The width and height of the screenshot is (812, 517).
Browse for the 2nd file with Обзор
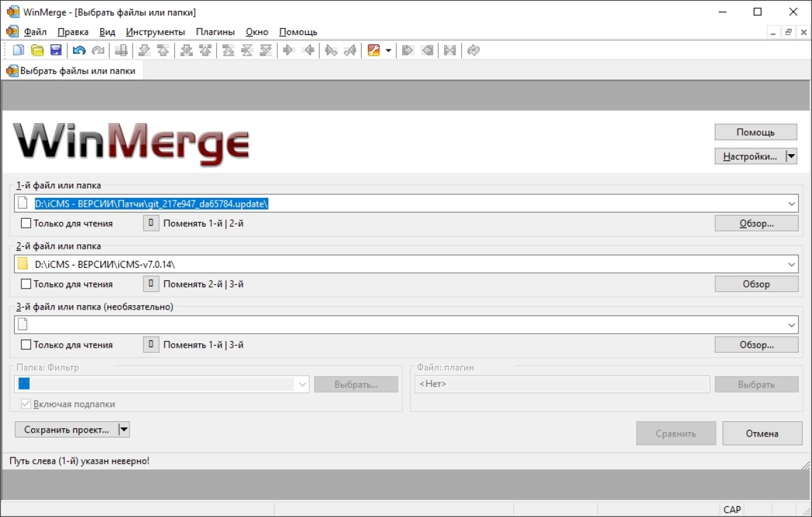coord(756,284)
